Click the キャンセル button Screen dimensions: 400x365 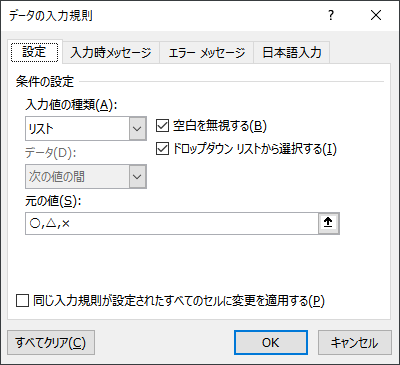point(355,342)
